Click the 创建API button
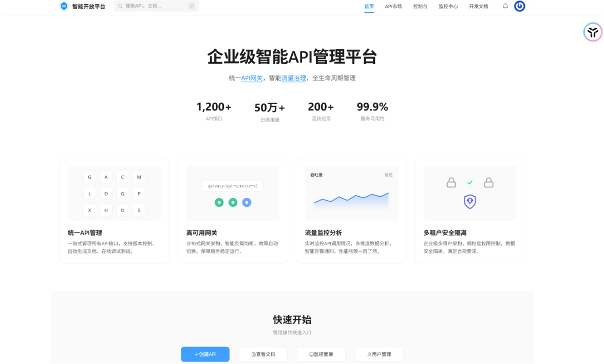Viewport: 604px width, 364px height. tap(205, 354)
